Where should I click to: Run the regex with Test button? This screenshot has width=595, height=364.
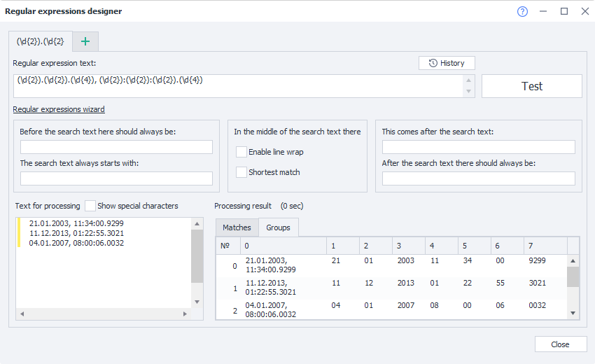point(531,86)
